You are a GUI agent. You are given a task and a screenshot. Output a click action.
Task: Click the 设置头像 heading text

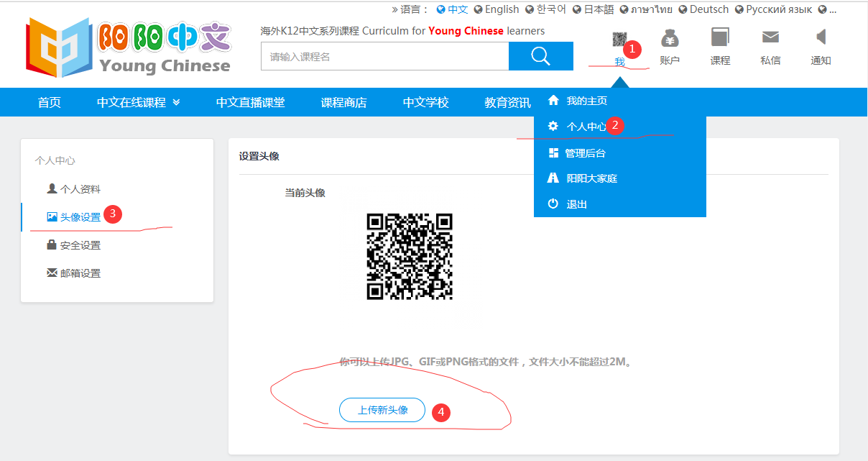click(259, 156)
